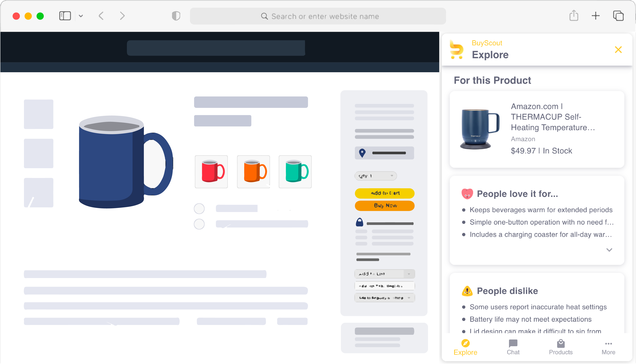The width and height of the screenshot is (636, 364).
Task: Click the privacy shield icon
Action: 176,16
